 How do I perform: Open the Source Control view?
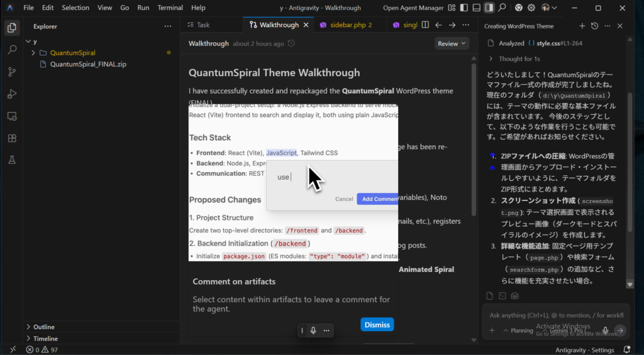click(x=11, y=72)
